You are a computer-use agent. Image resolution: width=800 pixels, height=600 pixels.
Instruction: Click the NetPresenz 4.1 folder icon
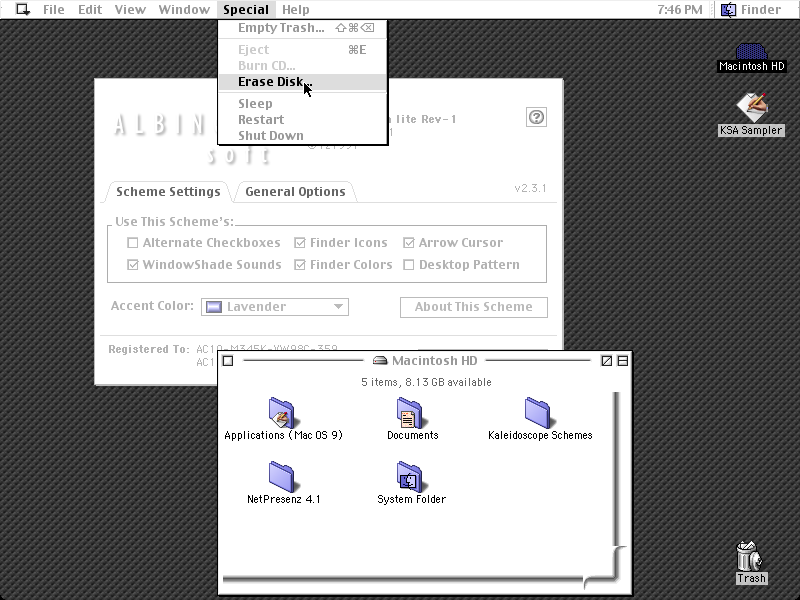coord(282,477)
